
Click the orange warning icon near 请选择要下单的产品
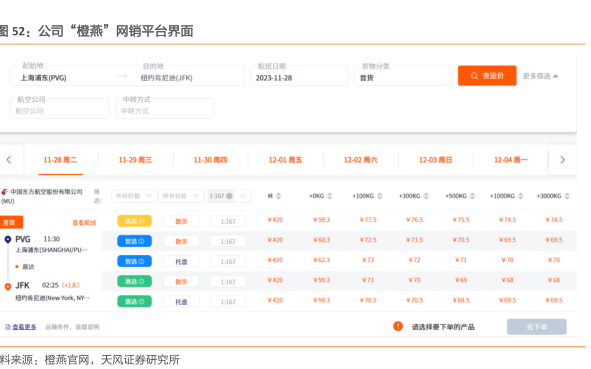tap(398, 326)
